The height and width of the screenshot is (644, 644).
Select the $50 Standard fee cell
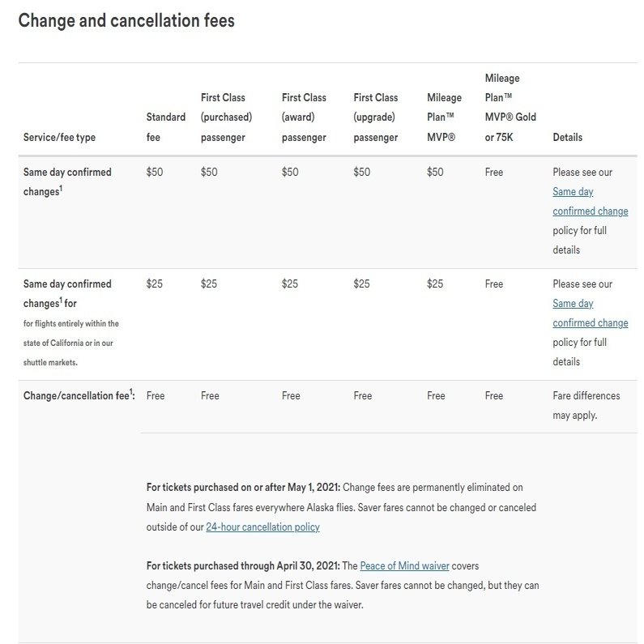coord(154,172)
